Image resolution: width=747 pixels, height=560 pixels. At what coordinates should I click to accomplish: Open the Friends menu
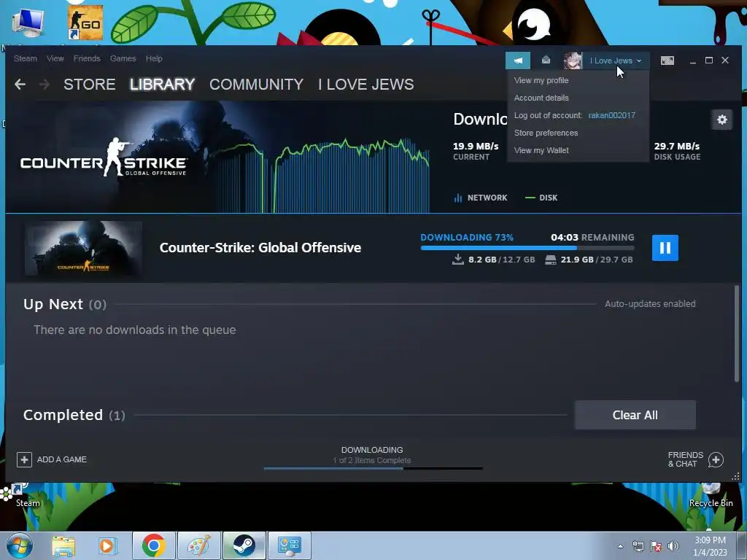87,58
